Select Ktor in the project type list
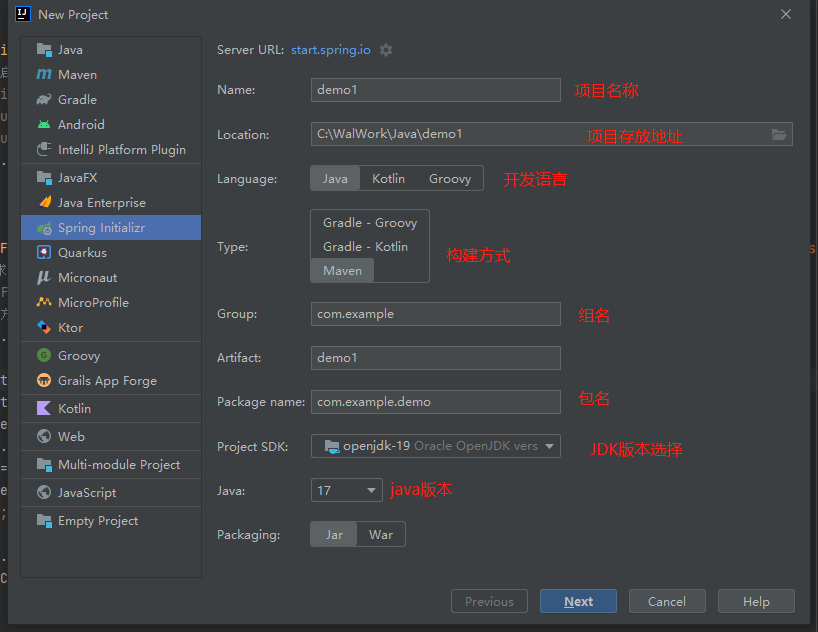Screen dimensions: 818x632 tap(111, 328)
